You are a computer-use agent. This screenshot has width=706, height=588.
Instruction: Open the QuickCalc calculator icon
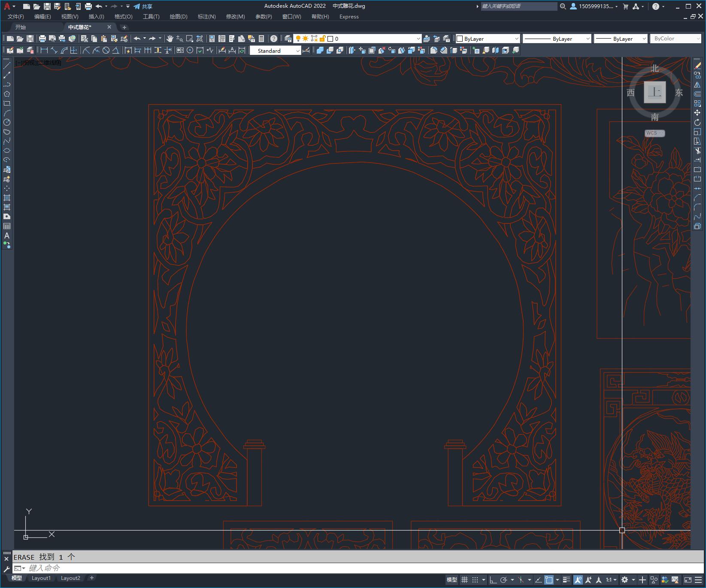point(261,39)
